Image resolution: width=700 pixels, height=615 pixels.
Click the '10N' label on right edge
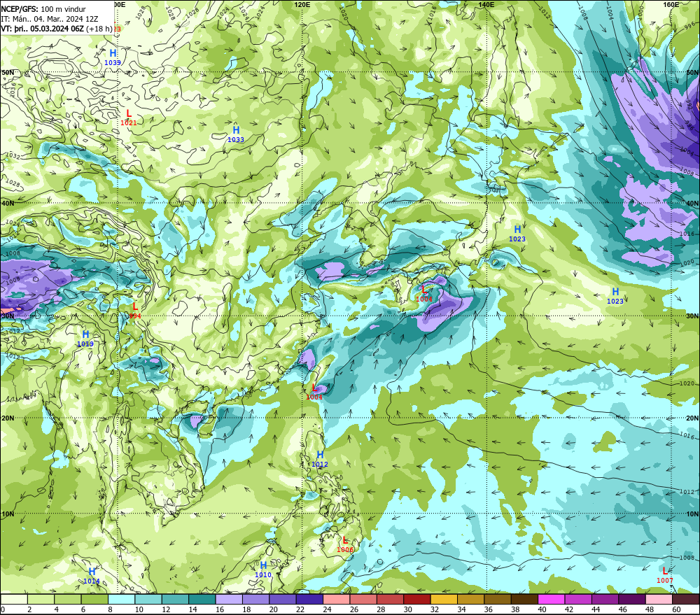pos(692,514)
